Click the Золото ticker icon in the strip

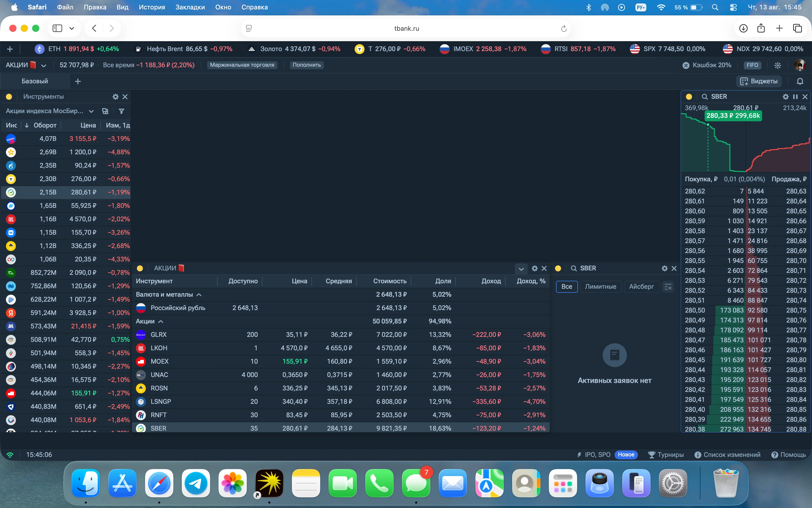pyautogui.click(x=251, y=49)
